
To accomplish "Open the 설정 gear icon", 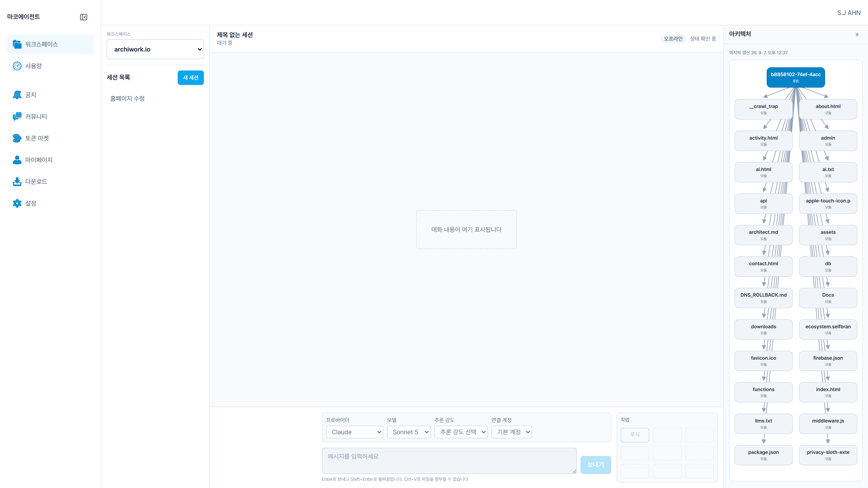I will pos(17,203).
